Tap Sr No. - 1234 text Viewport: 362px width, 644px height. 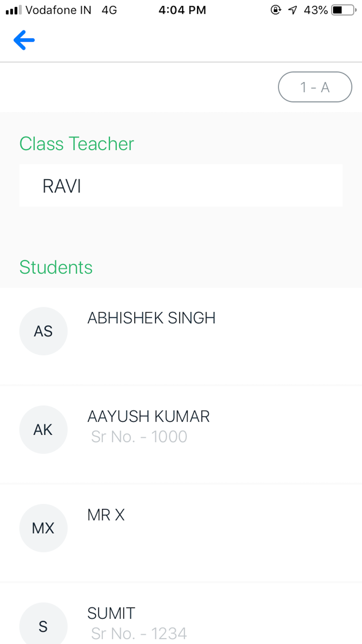(x=139, y=634)
